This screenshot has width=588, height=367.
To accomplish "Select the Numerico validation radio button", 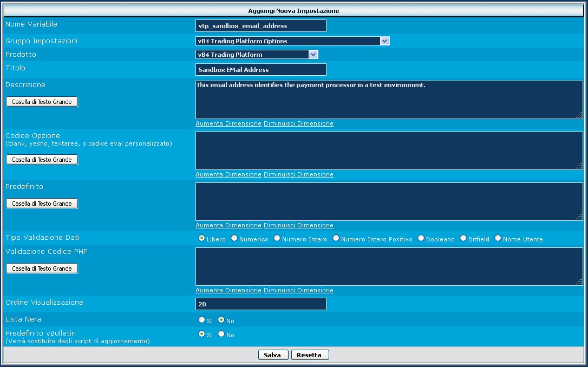I will click(x=234, y=239).
